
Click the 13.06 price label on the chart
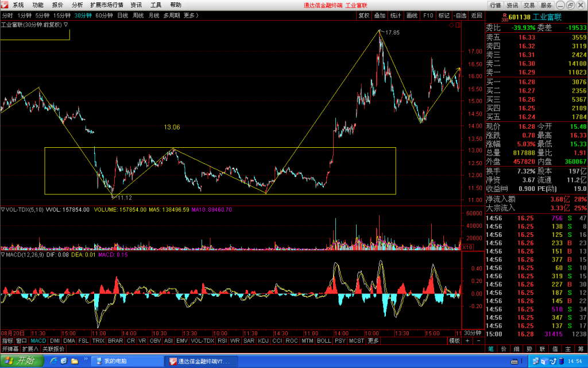[172, 127]
